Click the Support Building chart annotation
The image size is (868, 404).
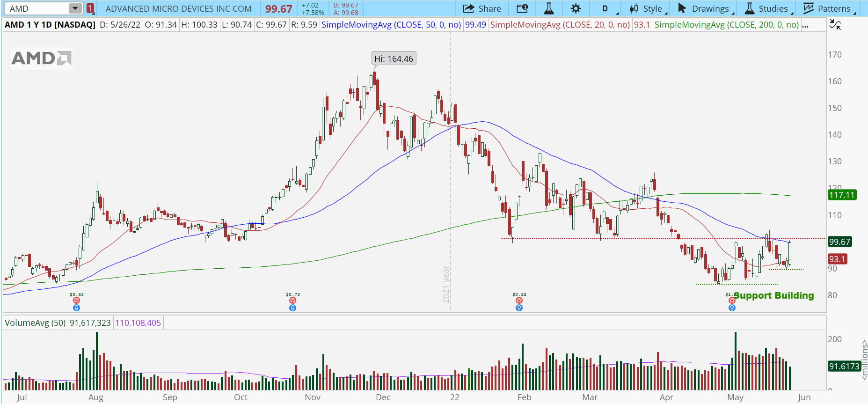773,295
